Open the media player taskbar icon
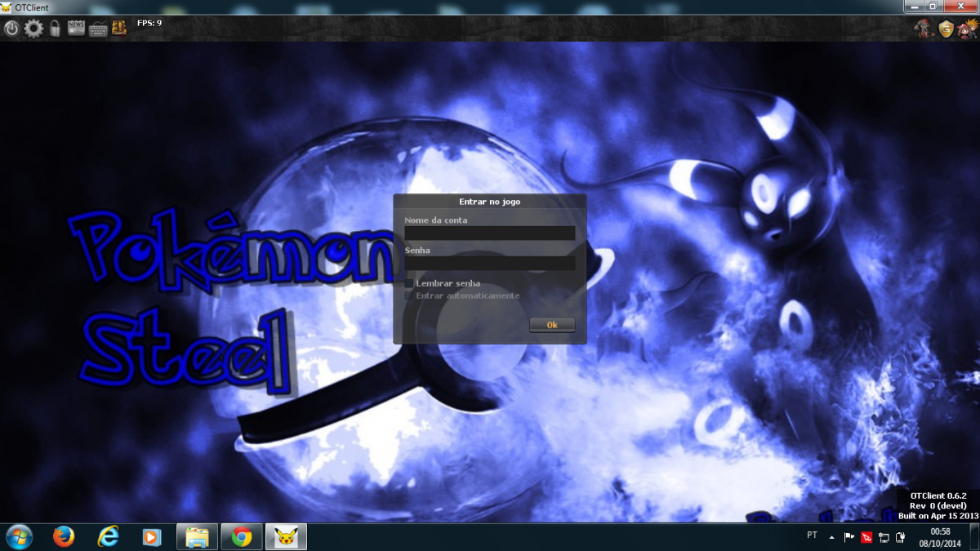 pos(151,536)
